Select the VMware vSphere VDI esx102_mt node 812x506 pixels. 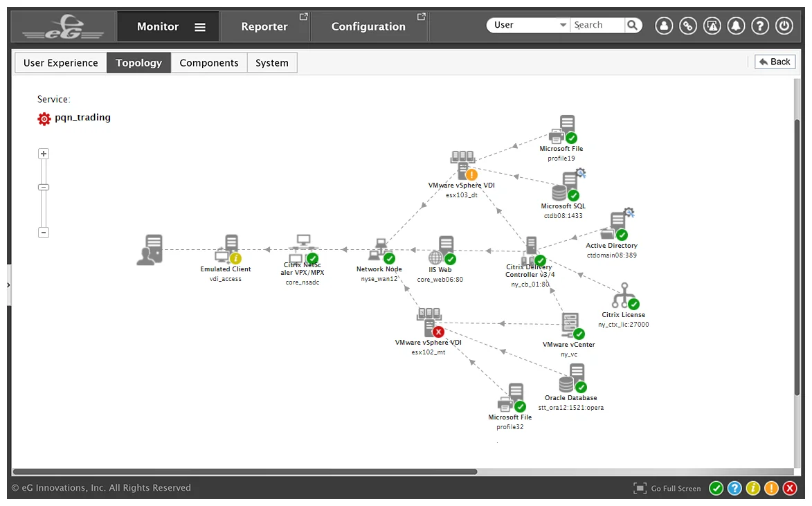coord(431,322)
